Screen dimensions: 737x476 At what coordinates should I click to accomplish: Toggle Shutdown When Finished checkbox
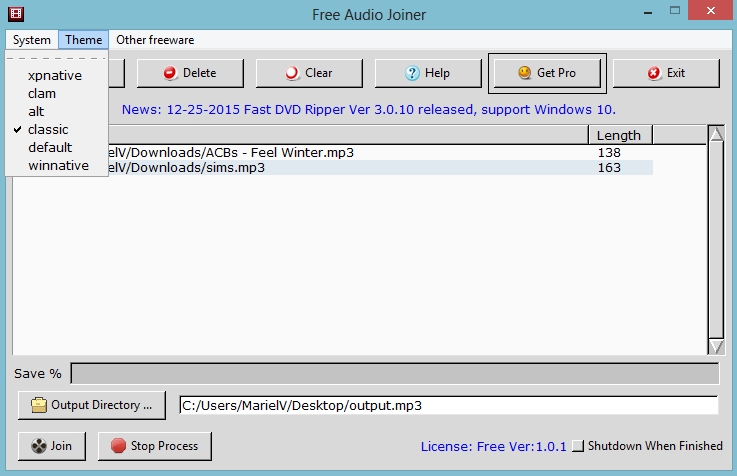pos(578,445)
